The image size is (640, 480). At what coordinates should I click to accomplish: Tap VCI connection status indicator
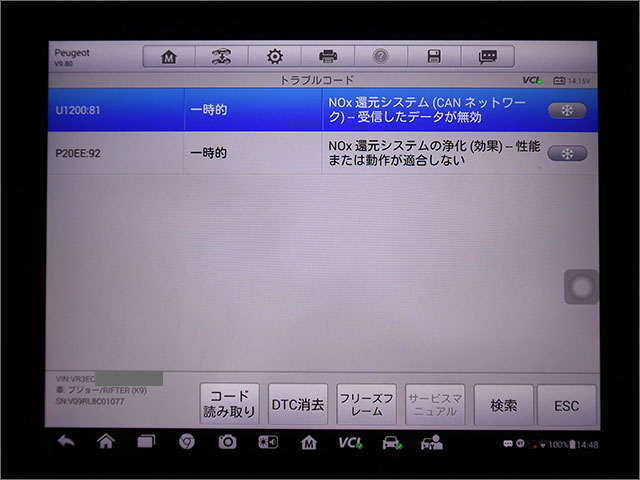(x=532, y=81)
